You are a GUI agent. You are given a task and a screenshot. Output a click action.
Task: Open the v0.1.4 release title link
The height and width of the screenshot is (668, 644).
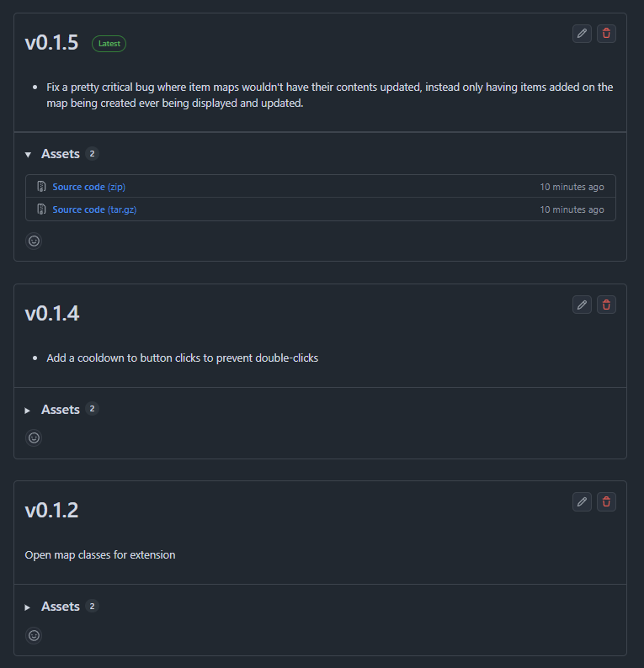(x=51, y=314)
